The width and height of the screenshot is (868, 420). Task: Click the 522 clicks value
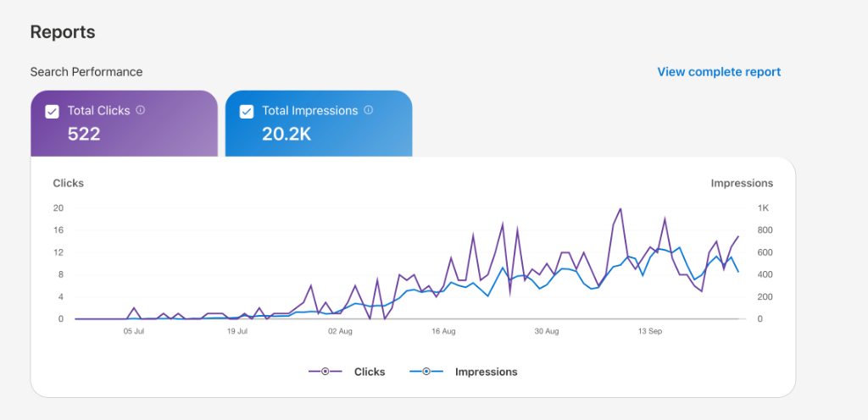tap(84, 134)
